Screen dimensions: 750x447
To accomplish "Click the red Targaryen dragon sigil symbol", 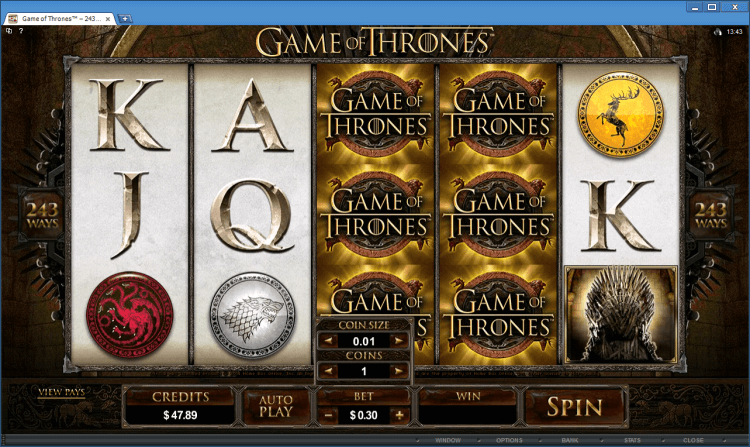I will pyautogui.click(x=129, y=315).
